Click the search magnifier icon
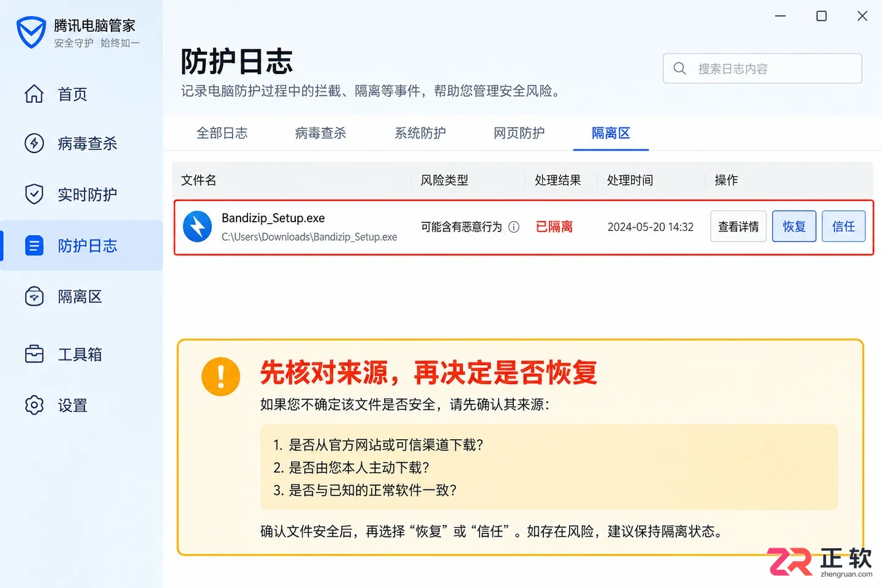The width and height of the screenshot is (882, 588). pos(680,69)
